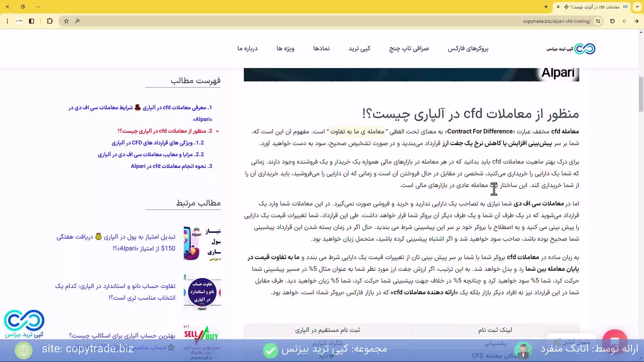Click the Copy Trade Business header logo

571,49
